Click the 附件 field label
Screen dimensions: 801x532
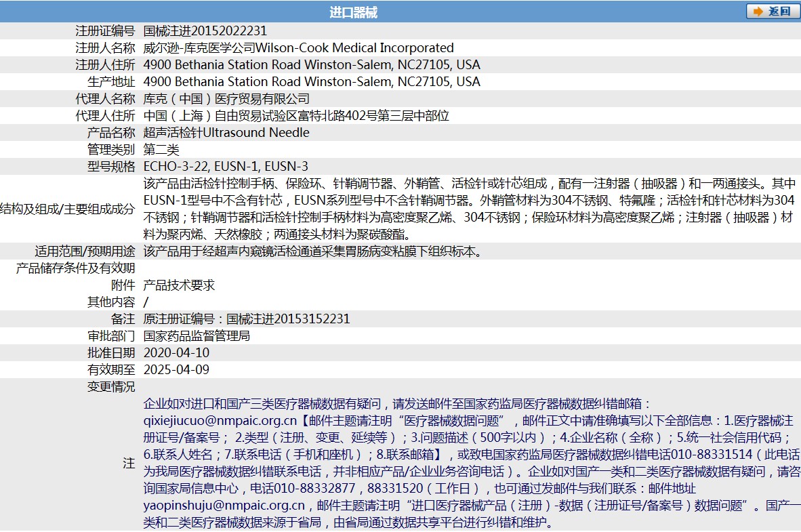point(123,285)
